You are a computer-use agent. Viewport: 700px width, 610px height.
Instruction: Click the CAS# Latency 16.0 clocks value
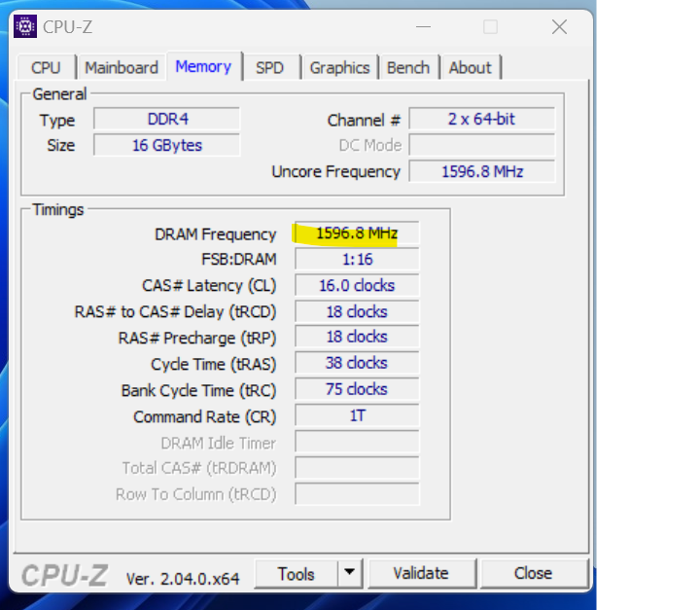357,286
